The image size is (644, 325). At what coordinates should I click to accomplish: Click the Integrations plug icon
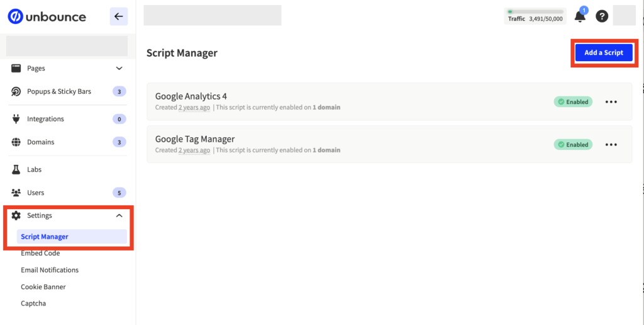16,119
